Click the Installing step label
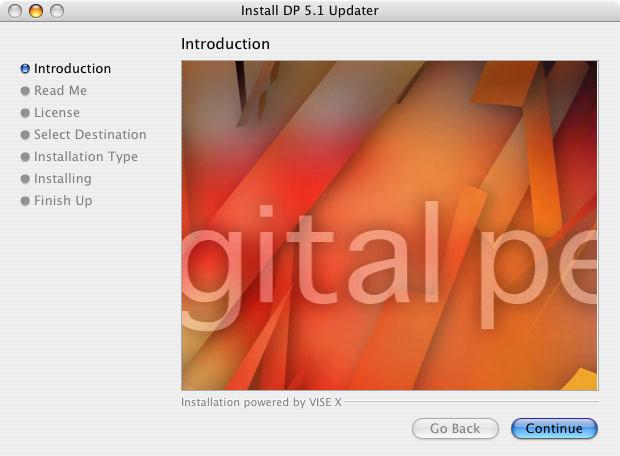Image resolution: width=620 pixels, height=456 pixels. (63, 179)
